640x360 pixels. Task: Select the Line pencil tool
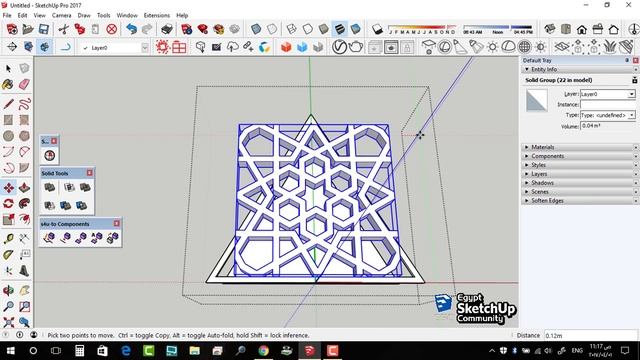pyautogui.click(x=8, y=104)
